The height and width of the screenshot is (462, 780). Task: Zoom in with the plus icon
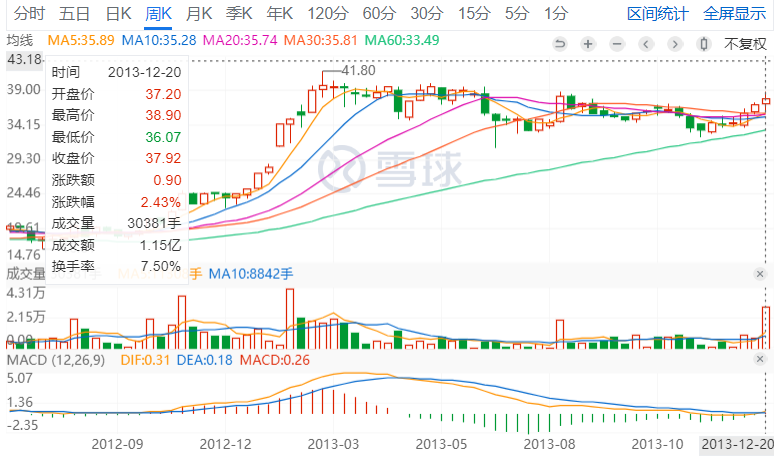pyautogui.click(x=588, y=44)
